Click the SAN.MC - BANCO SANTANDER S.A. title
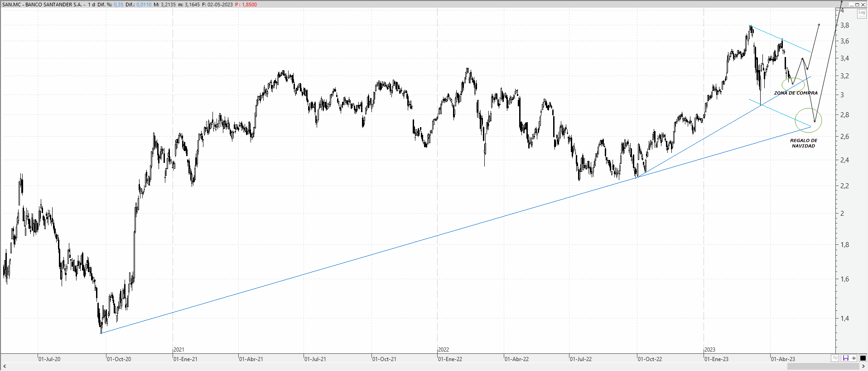Screen dimensions: 868x371 click(x=42, y=5)
